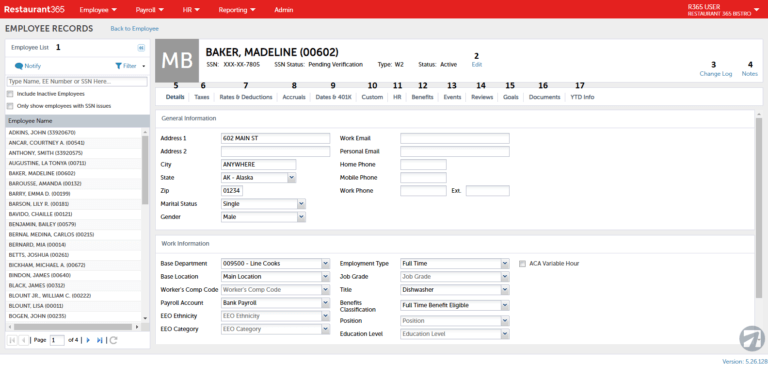Viewport: 768px width, 366px height.
Task: Click the employee search field
Action: pyautogui.click(x=77, y=81)
